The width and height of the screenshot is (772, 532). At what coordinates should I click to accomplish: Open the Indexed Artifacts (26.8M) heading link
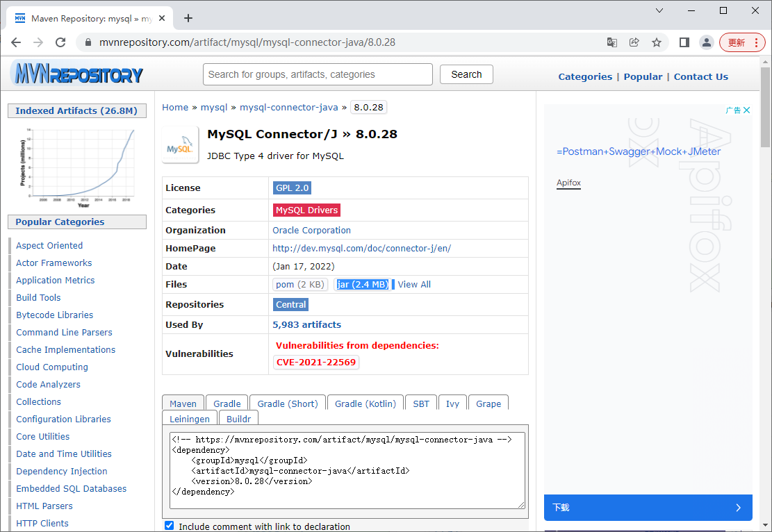[76, 110]
